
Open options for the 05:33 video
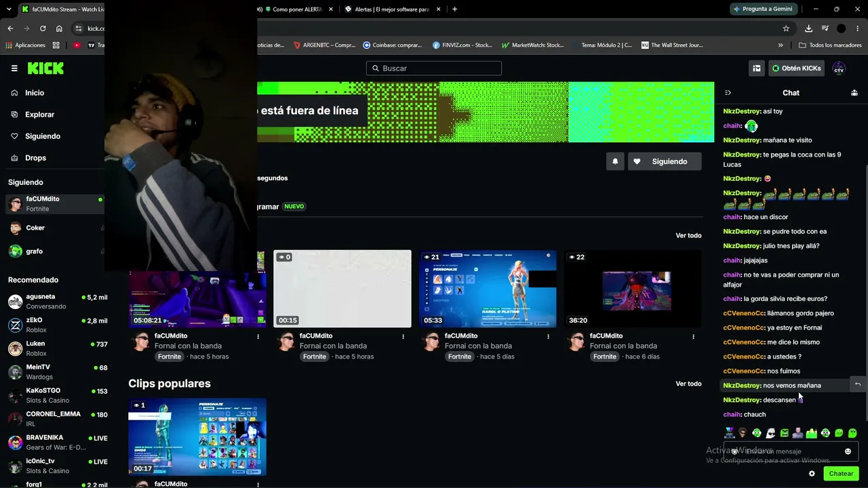pyautogui.click(x=548, y=336)
